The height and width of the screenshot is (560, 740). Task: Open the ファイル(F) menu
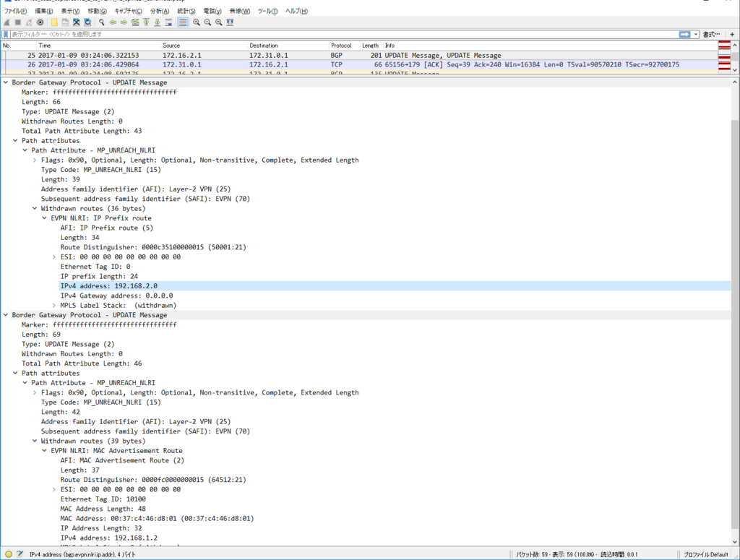click(15, 11)
